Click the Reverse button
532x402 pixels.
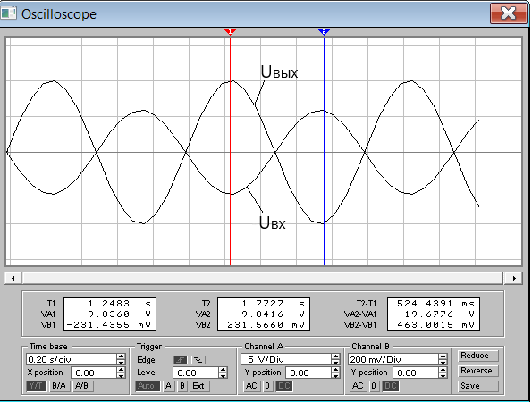point(478,371)
